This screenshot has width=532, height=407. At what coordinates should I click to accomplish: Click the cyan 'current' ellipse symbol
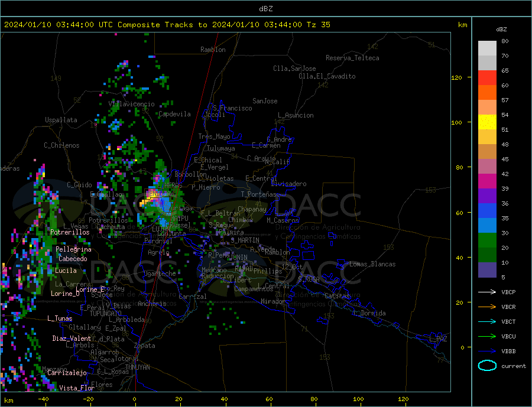(x=487, y=366)
